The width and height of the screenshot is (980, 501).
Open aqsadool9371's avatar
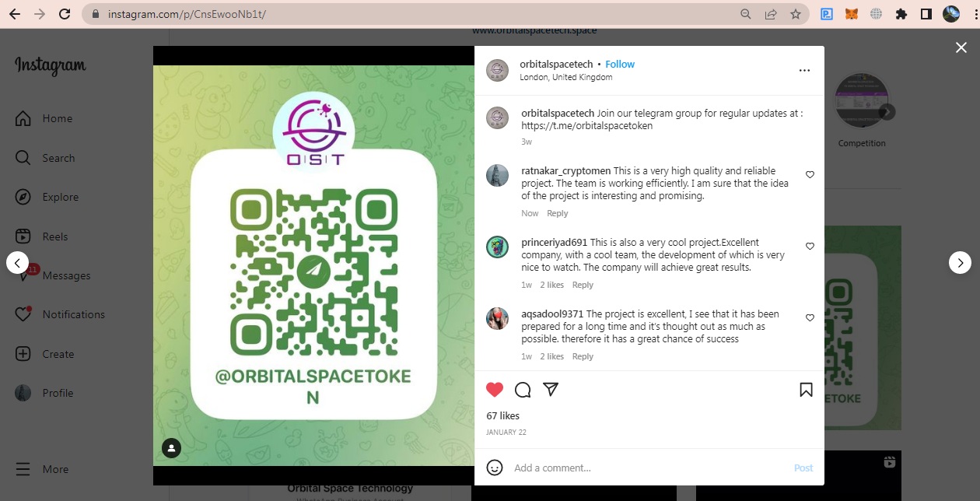[498, 318]
